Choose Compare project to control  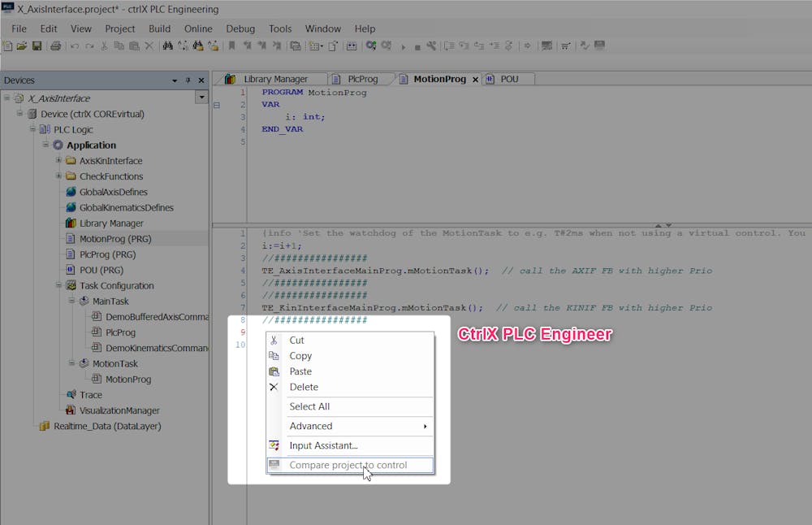click(349, 463)
